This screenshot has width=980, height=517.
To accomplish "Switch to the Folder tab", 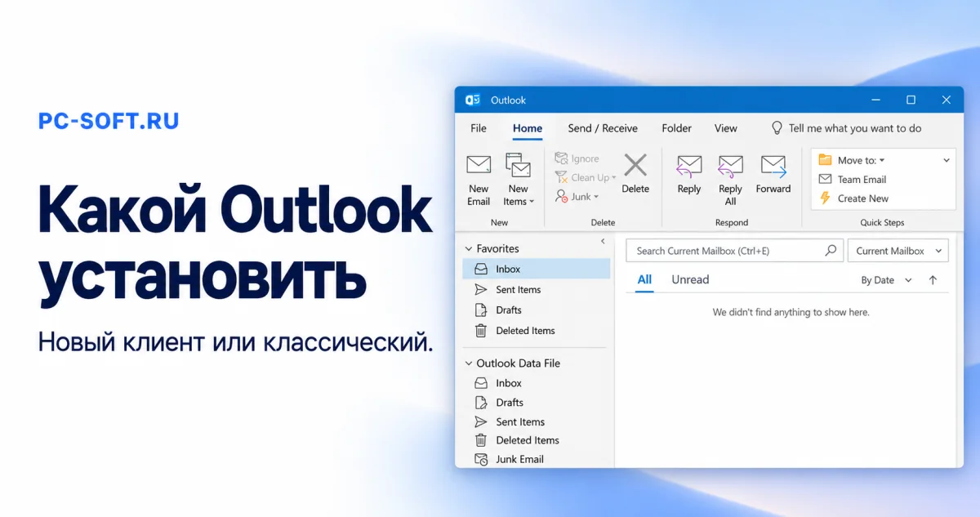I will 676,128.
